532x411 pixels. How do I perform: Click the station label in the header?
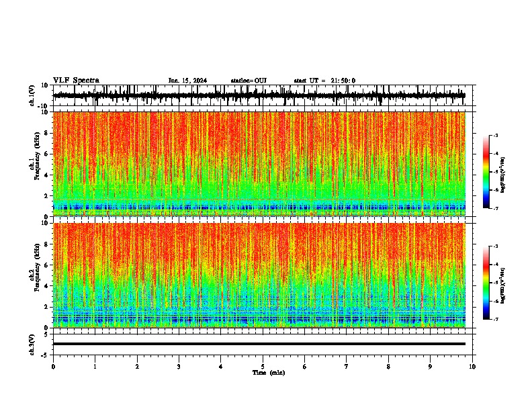point(249,81)
